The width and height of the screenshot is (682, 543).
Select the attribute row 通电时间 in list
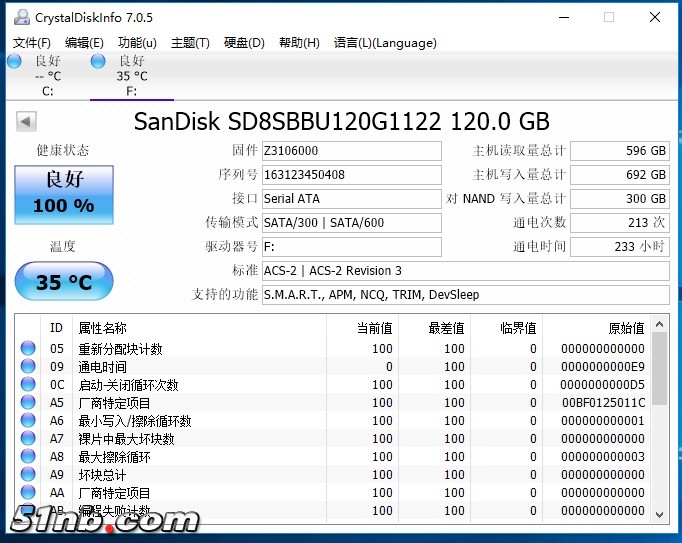pos(334,366)
